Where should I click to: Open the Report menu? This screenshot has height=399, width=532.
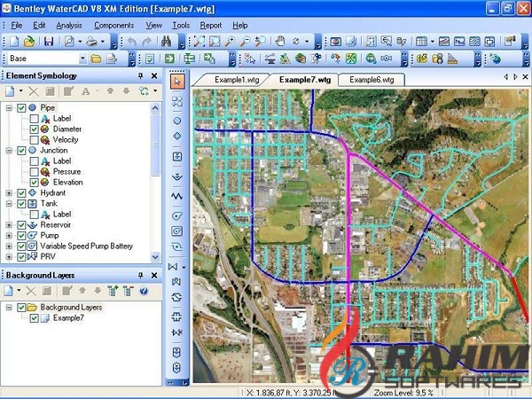tap(211, 26)
